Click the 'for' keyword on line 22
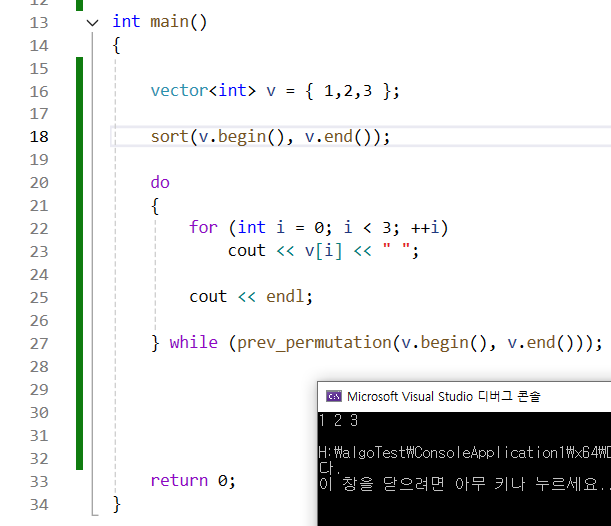Image resolution: width=611 pixels, height=526 pixels. click(203, 228)
